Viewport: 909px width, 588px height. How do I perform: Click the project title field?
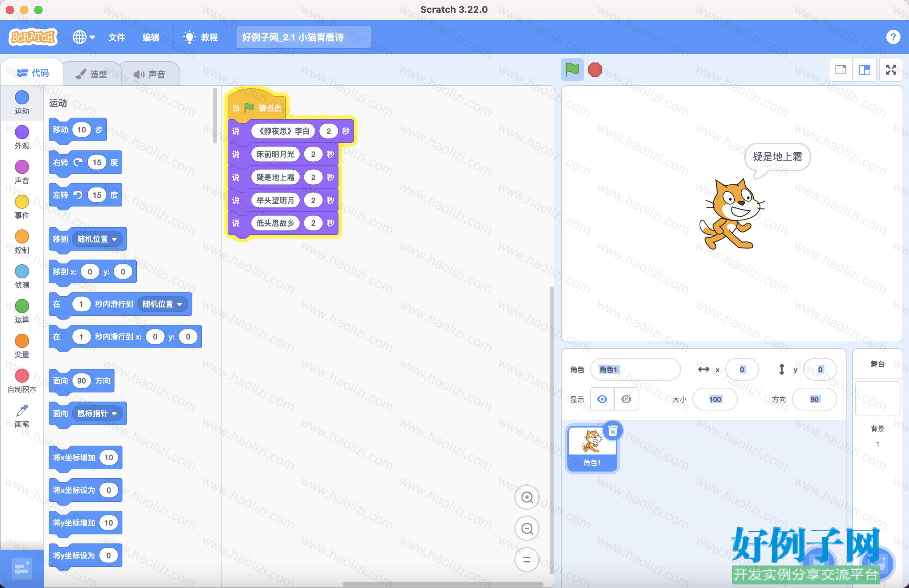click(304, 37)
